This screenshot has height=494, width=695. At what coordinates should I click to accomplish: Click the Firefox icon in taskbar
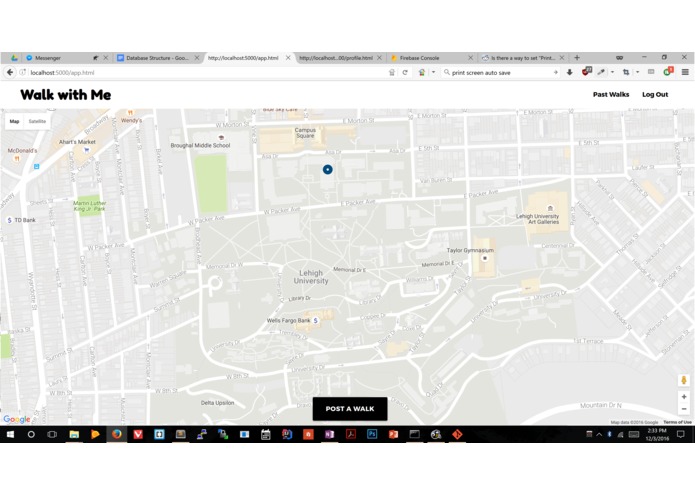click(x=117, y=434)
